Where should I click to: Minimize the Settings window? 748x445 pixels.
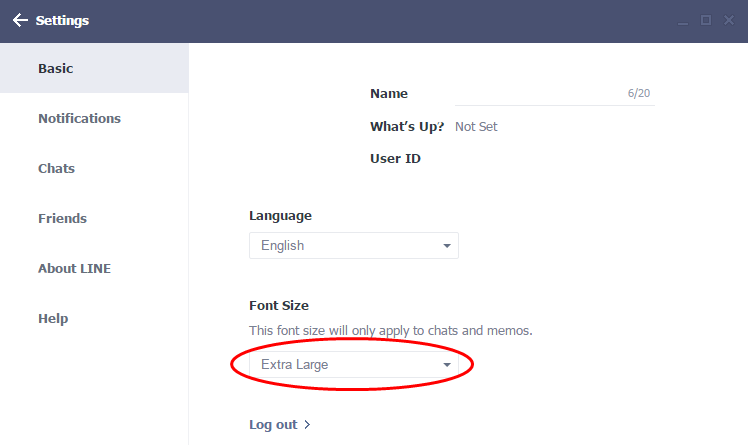(683, 21)
